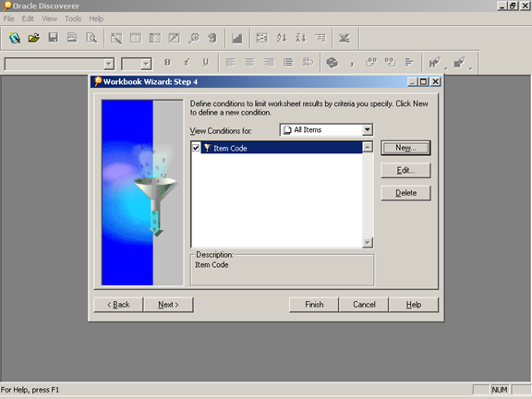Open the View Conditions for dropdown
Image resolution: width=532 pixels, height=399 pixels.
click(x=367, y=130)
